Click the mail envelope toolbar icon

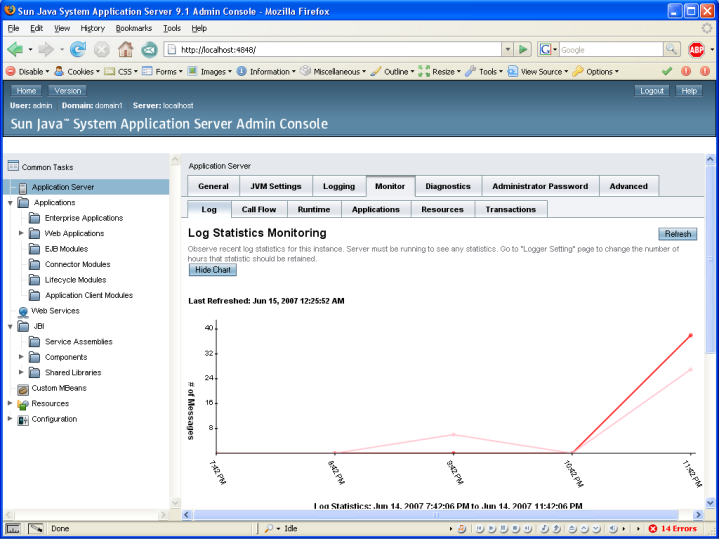tap(149, 49)
